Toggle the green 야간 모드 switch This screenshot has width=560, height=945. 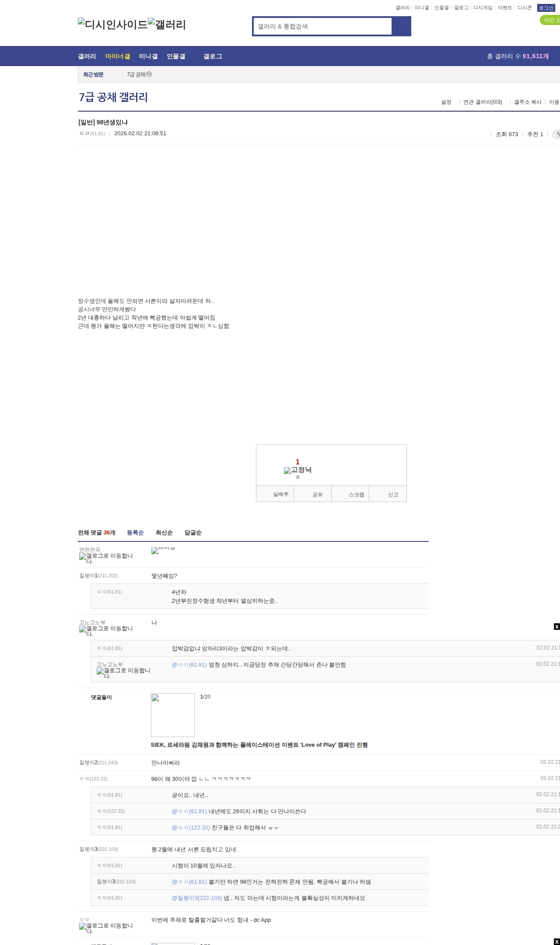[550, 20]
